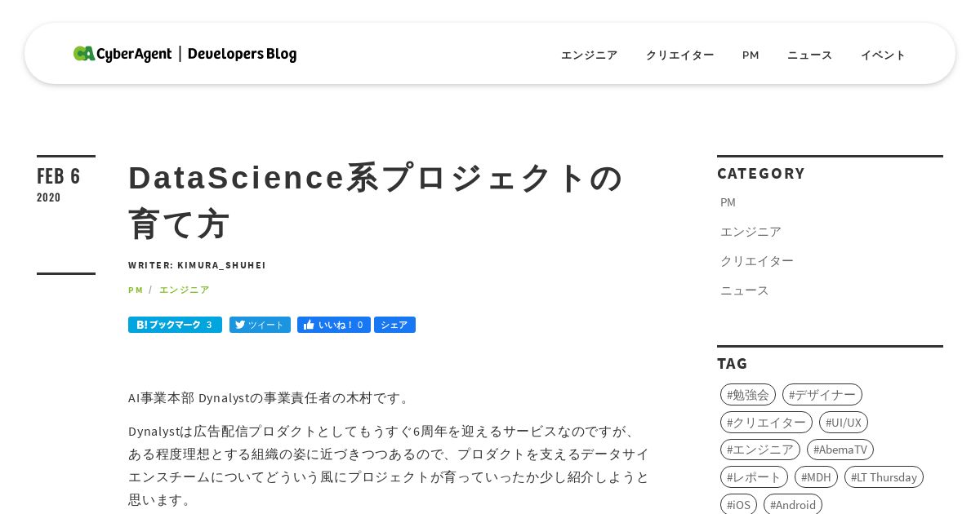Viewport: 980px width, 514px height.
Task: Click the article title DataScience系プロジェクトの育て方
Action: coord(376,201)
